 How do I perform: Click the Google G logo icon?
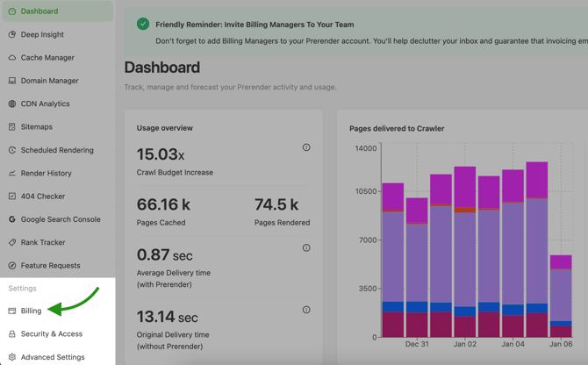pyautogui.click(x=12, y=219)
